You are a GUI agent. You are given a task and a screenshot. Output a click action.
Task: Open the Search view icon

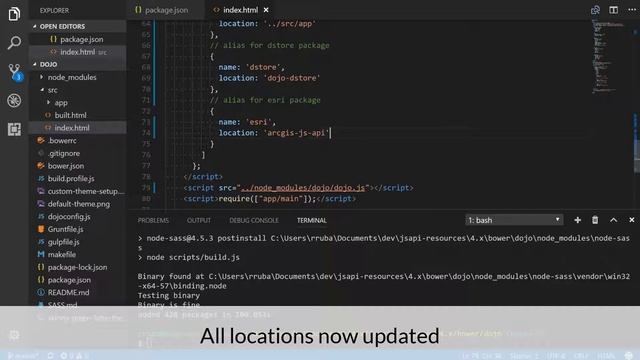pyautogui.click(x=14, y=42)
